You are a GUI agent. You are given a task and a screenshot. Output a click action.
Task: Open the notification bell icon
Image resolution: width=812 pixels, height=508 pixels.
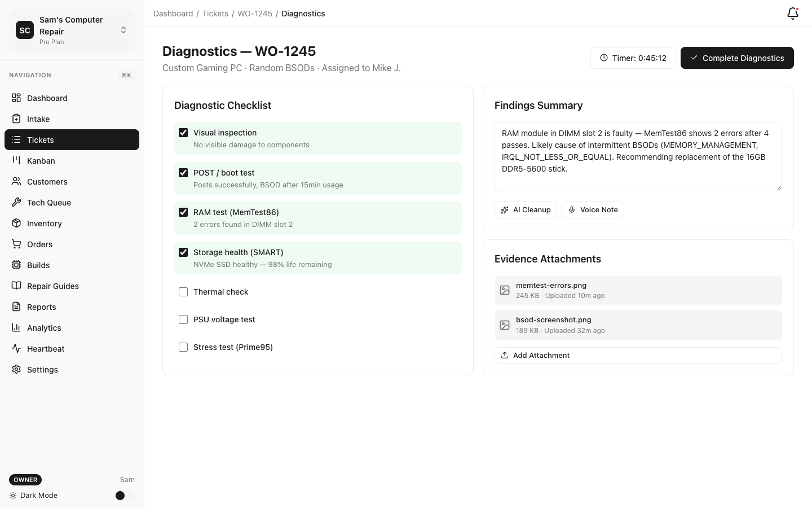pyautogui.click(x=792, y=13)
